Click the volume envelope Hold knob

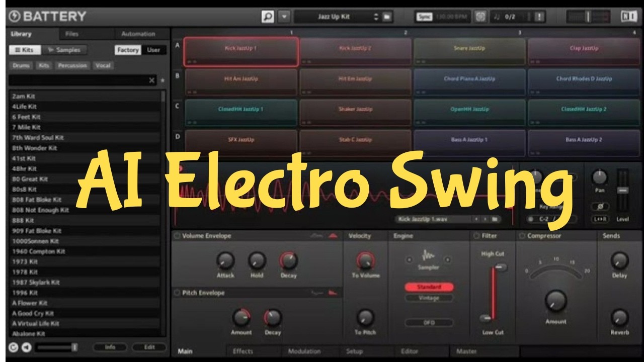pyautogui.click(x=257, y=260)
